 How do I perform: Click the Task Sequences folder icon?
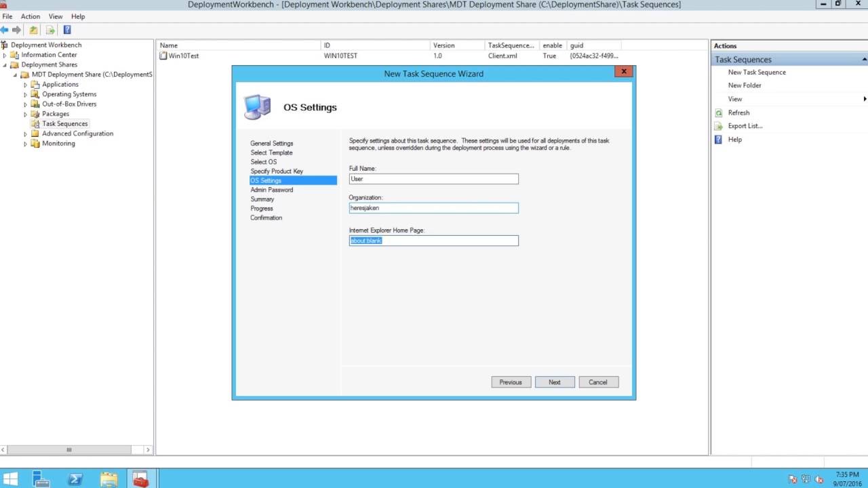click(x=35, y=123)
